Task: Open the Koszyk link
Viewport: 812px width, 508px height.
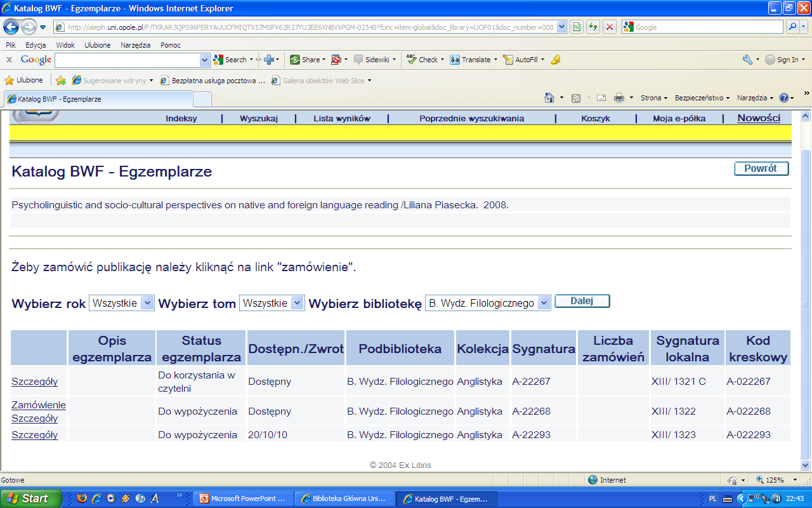Action: point(596,118)
